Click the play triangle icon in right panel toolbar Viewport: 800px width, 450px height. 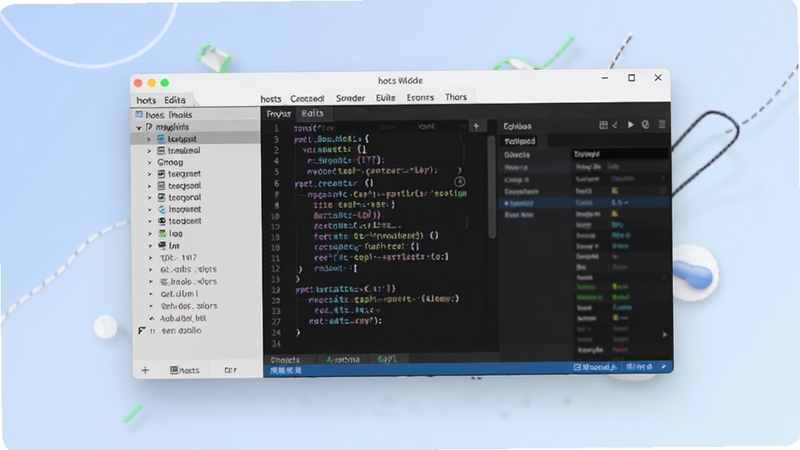click(x=631, y=125)
